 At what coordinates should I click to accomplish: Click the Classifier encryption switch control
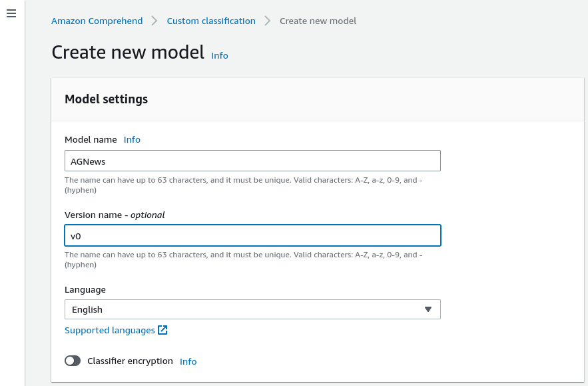pos(73,360)
